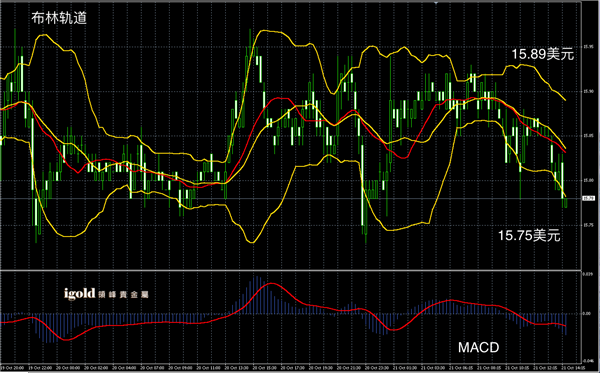Click the horizontal current-price line on the chart
This screenshot has height=373, width=600.
click(291, 199)
